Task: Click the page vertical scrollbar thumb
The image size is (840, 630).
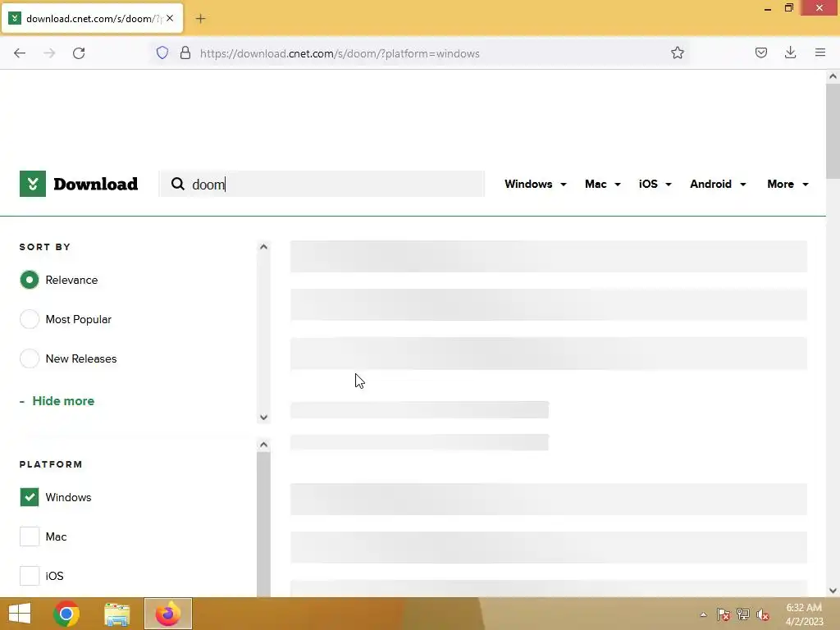Action: point(833,131)
